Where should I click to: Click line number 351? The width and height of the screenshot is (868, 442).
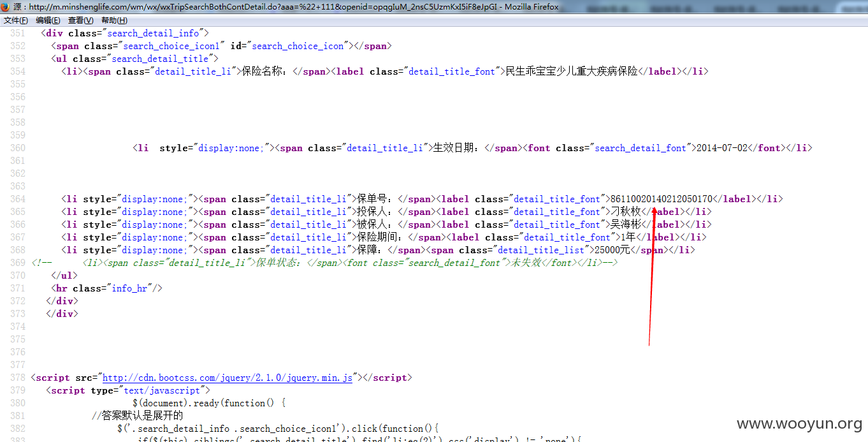(18, 33)
